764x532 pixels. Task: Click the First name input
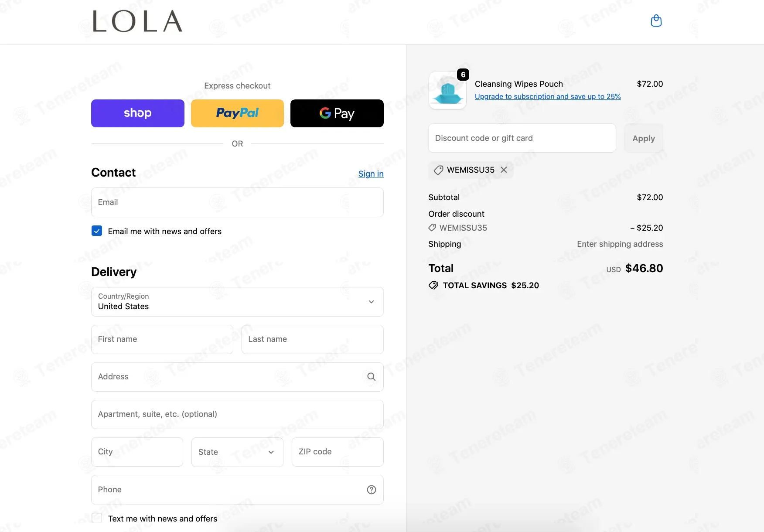(162, 339)
